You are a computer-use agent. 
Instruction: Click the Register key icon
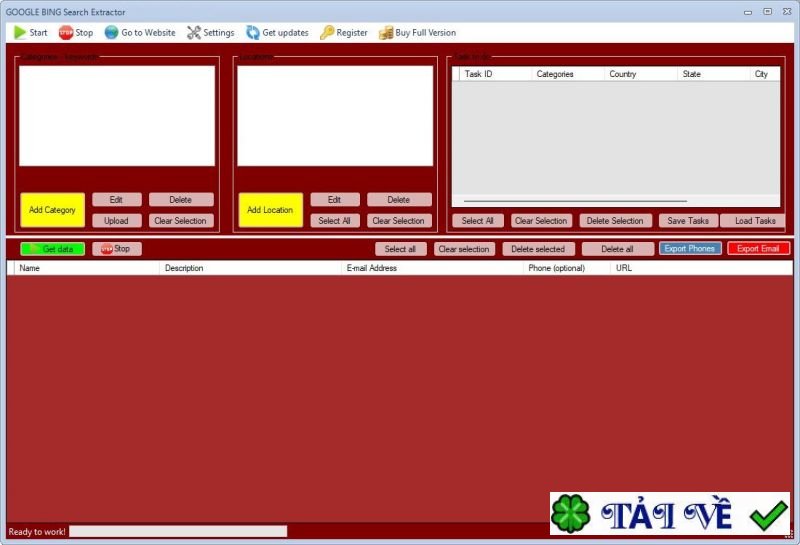pos(327,33)
